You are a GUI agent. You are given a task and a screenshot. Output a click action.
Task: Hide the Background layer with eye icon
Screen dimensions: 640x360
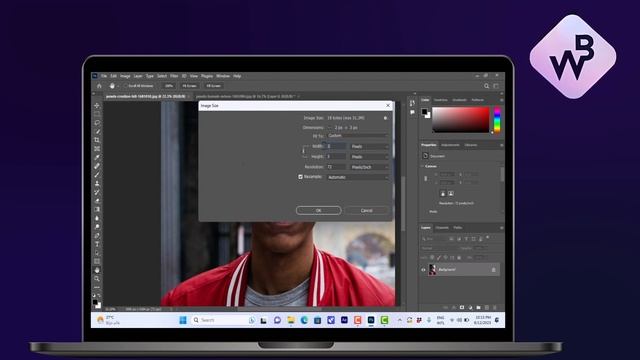(423, 270)
